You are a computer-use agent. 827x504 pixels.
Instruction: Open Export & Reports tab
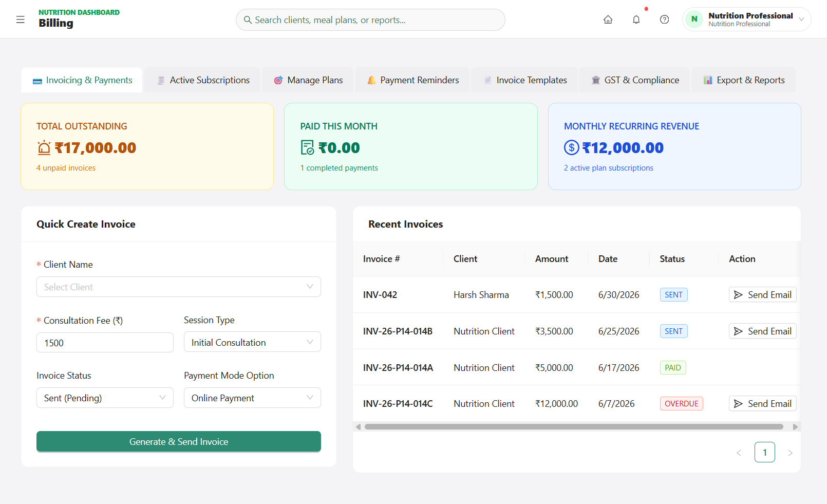tap(744, 80)
